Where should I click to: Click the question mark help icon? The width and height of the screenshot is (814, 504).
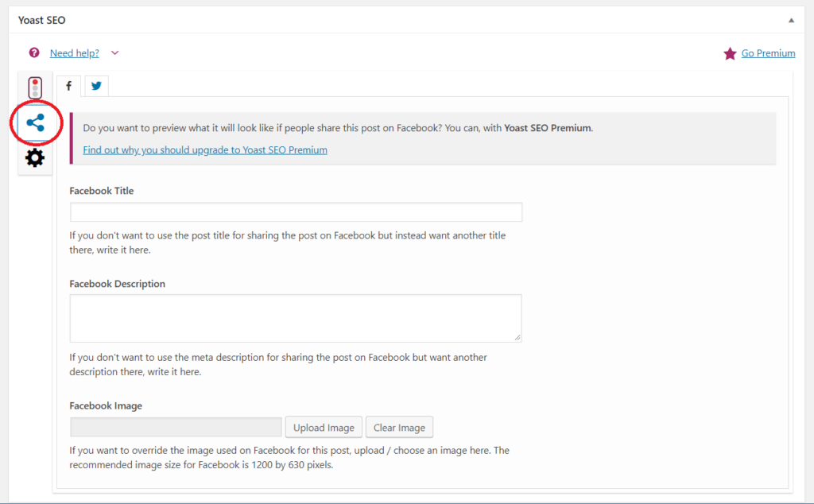(34, 53)
